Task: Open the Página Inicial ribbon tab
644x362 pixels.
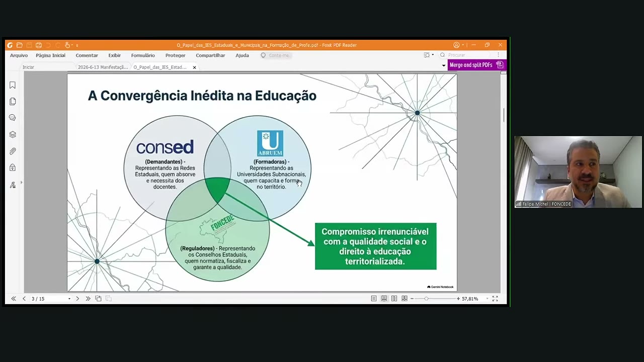Action: pos(50,55)
